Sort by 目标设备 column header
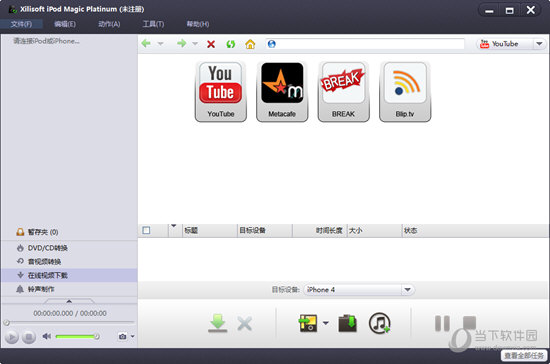Viewport: 550px width, 364px height. [x=265, y=230]
